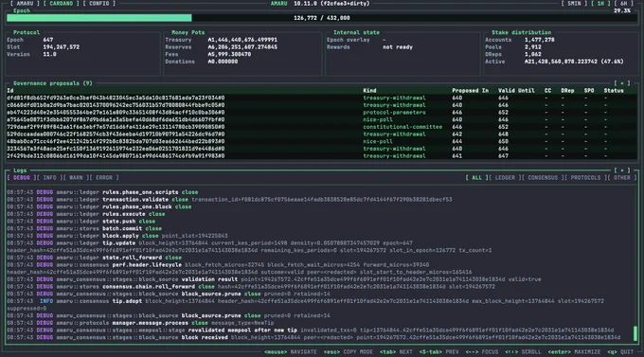Toggle the ERROR log level filter
Viewport: 644px width, 357px height.
pyautogui.click(x=104, y=178)
